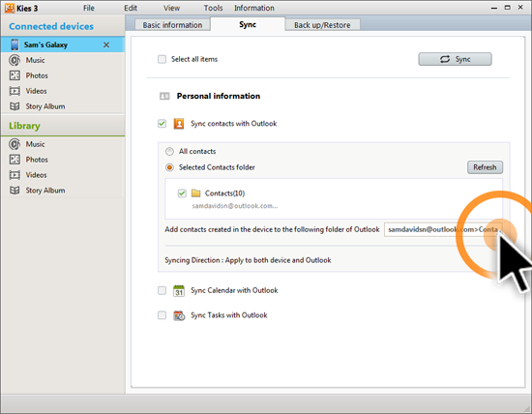Switch to the Basic information tab
The image size is (532, 414).
point(172,25)
